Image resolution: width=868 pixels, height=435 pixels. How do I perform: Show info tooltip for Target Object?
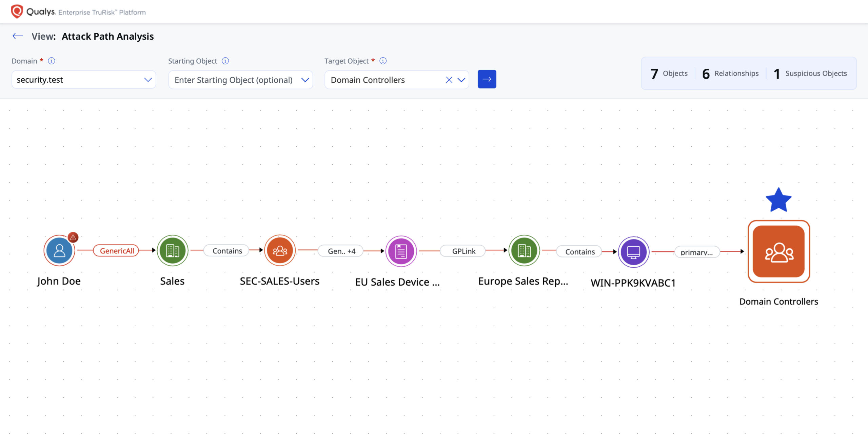[x=383, y=61]
